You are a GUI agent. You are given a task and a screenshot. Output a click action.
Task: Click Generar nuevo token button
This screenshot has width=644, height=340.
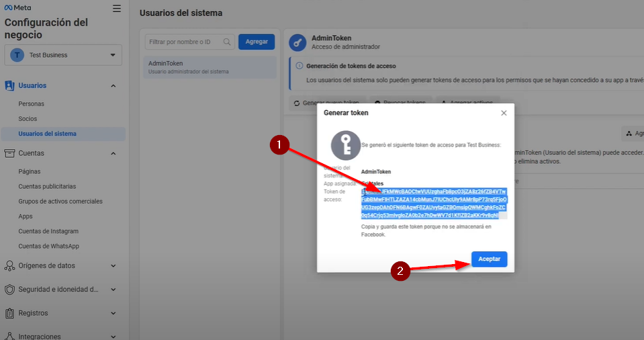327,103
